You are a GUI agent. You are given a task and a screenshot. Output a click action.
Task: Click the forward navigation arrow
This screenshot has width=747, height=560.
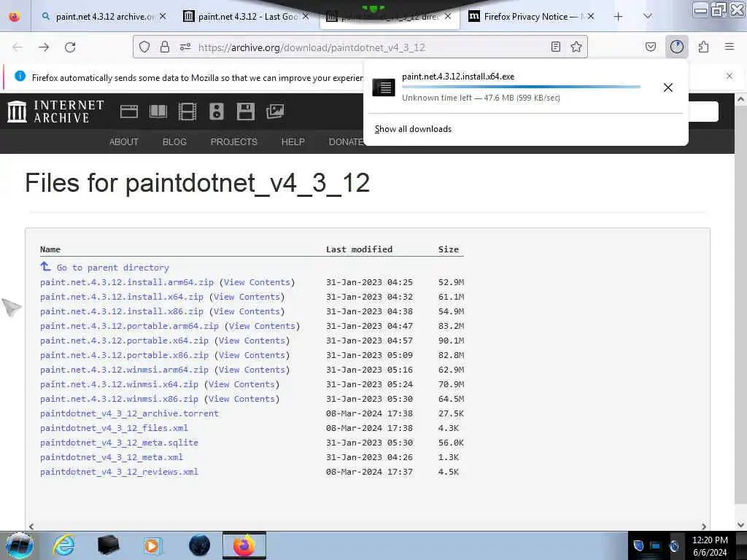(x=44, y=47)
